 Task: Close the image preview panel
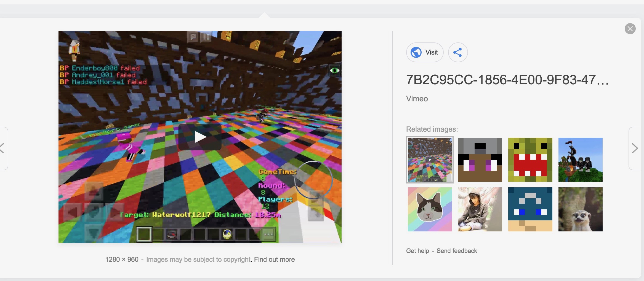click(x=630, y=29)
